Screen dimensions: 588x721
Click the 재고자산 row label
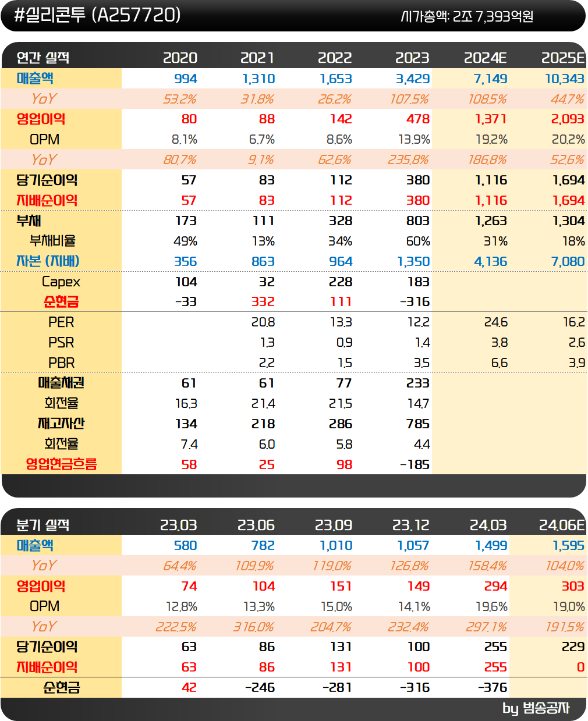tap(61, 423)
